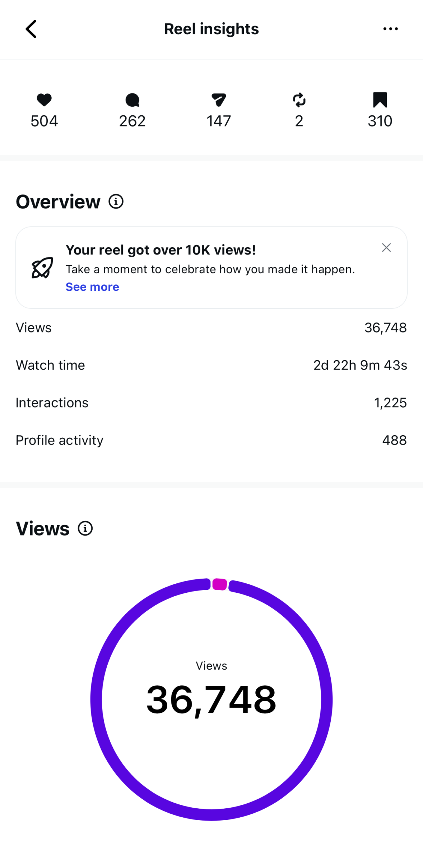The image size is (423, 868).
Task: Tap the reposts arrows icon
Action: [x=299, y=100]
